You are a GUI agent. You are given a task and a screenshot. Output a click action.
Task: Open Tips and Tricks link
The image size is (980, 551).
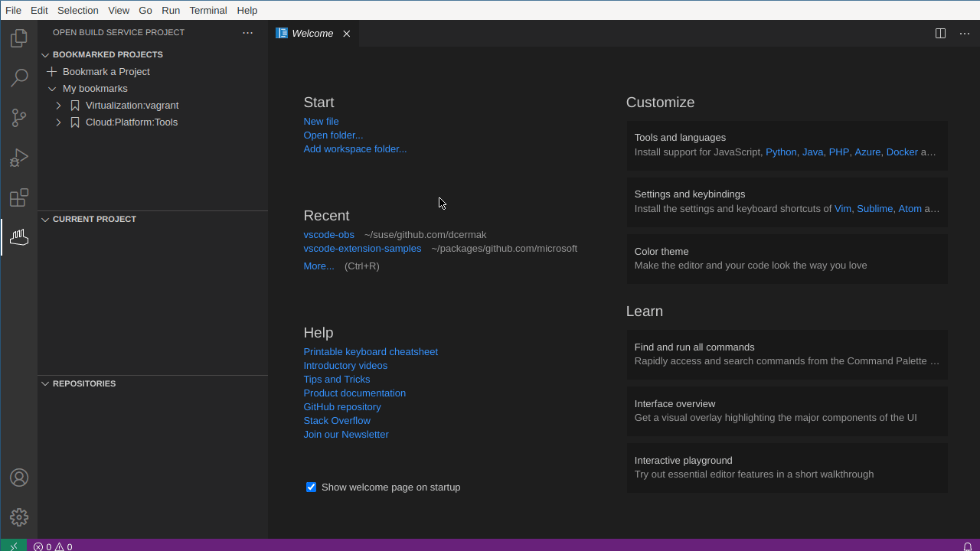click(x=337, y=380)
